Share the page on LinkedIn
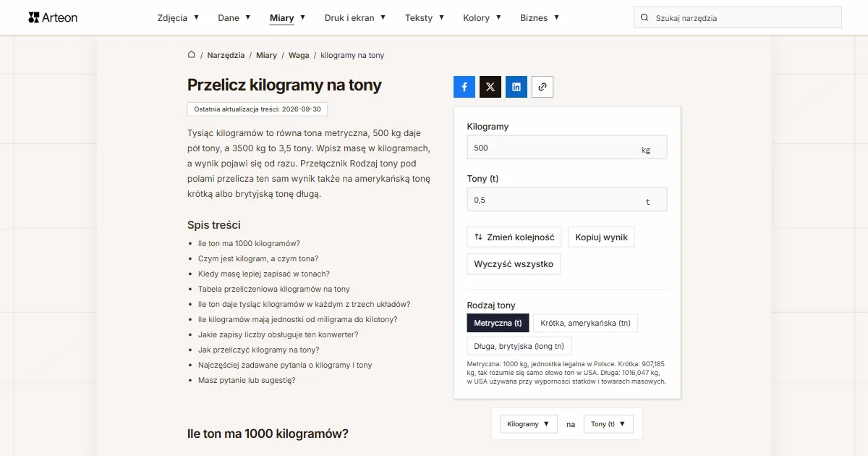 [x=516, y=87]
